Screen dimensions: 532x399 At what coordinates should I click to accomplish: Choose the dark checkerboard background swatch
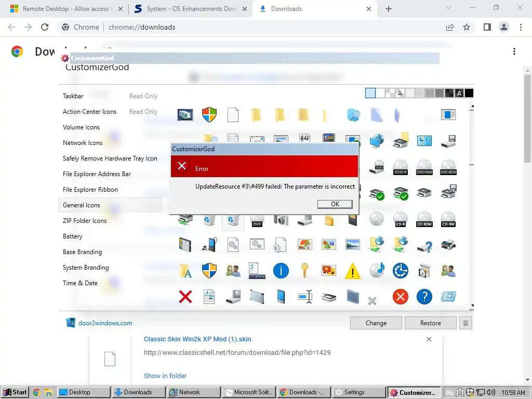point(449,93)
